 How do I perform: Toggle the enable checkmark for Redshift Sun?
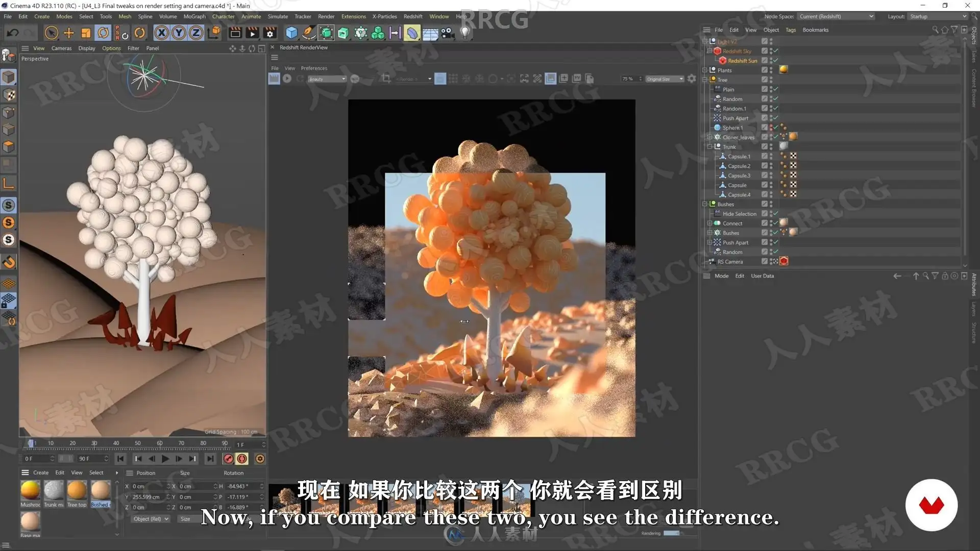pyautogui.click(x=775, y=61)
